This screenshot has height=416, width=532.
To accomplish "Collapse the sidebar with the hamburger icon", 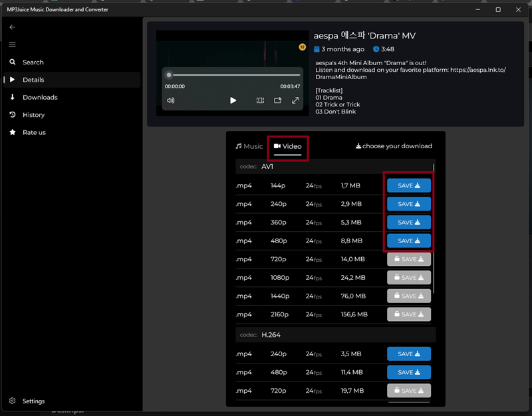I will (x=12, y=45).
